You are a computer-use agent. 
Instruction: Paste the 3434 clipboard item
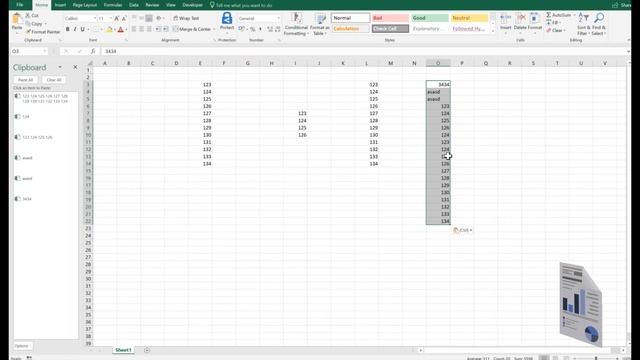point(45,199)
